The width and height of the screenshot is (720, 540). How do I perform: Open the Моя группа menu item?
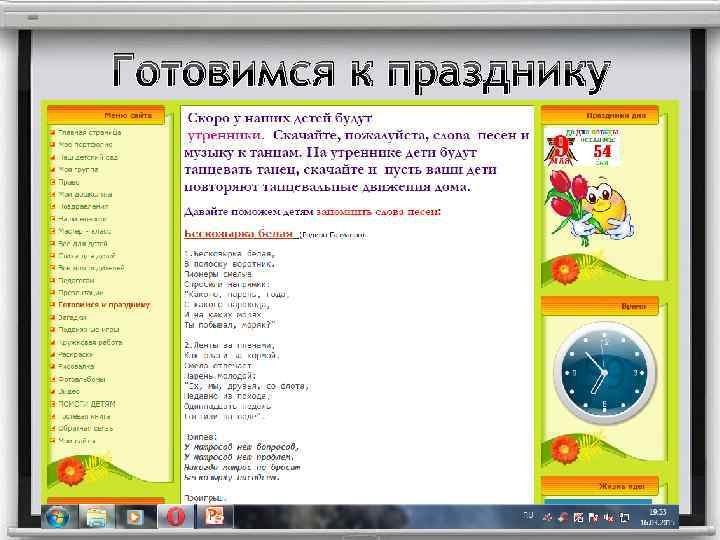[x=79, y=169]
